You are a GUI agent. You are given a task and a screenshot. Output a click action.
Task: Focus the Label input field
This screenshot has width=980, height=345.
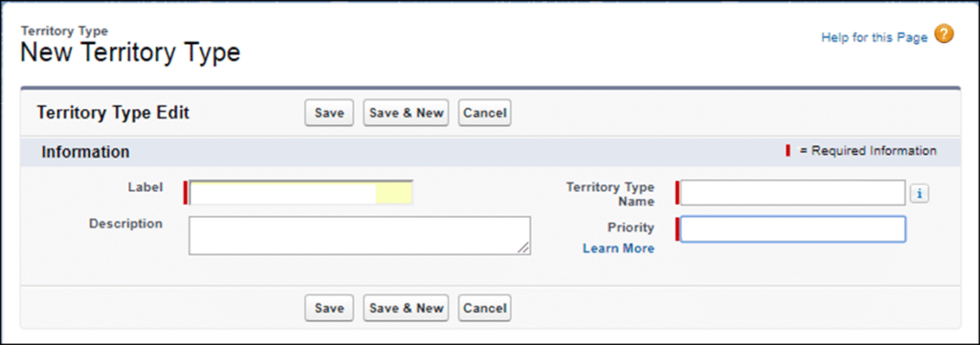[301, 193]
